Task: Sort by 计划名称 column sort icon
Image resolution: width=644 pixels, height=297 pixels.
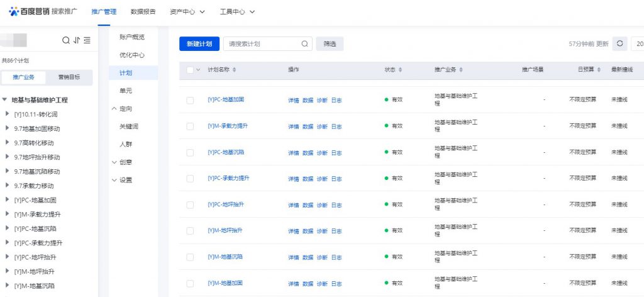Action: pos(235,70)
